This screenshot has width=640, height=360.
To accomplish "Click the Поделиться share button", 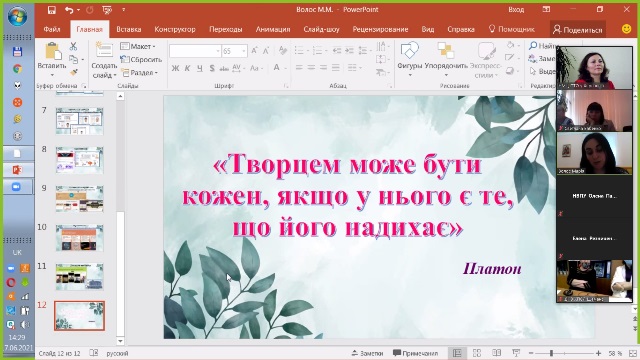I will [x=578, y=30].
